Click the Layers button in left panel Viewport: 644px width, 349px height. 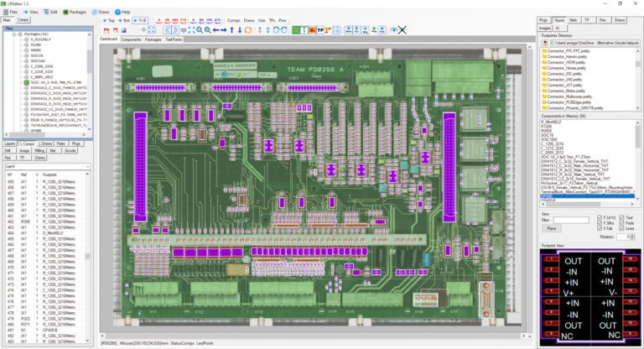pos(9,143)
